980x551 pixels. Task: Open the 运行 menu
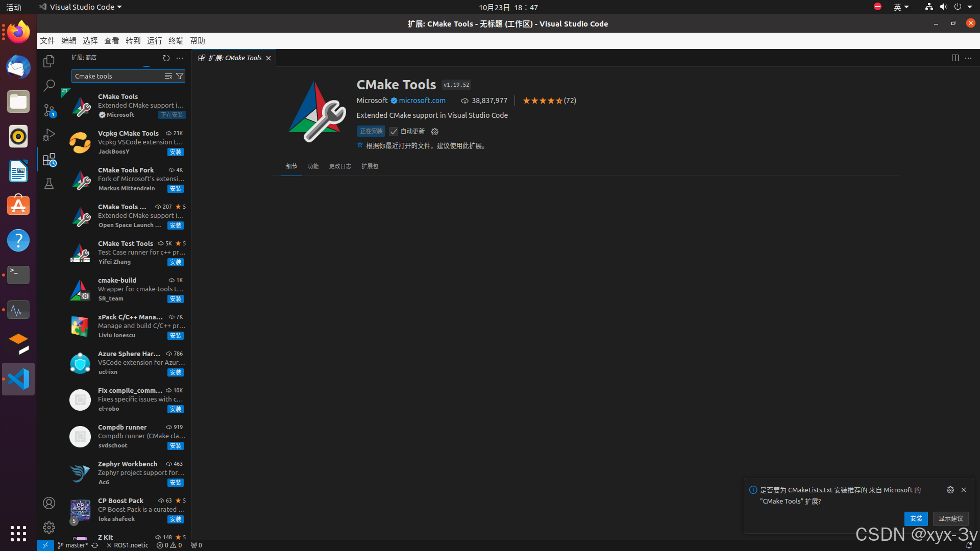click(x=155, y=41)
